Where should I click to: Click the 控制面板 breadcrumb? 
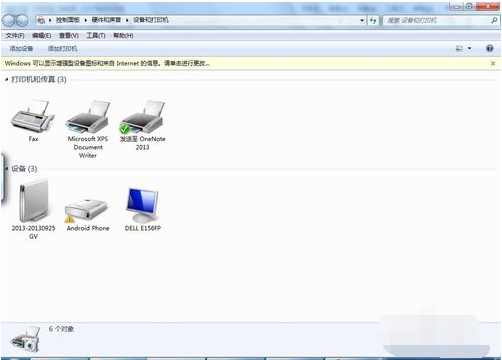[x=68, y=20]
